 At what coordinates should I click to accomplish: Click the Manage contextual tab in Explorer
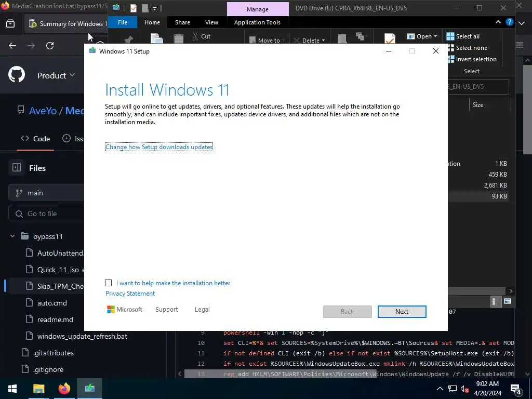[258, 9]
